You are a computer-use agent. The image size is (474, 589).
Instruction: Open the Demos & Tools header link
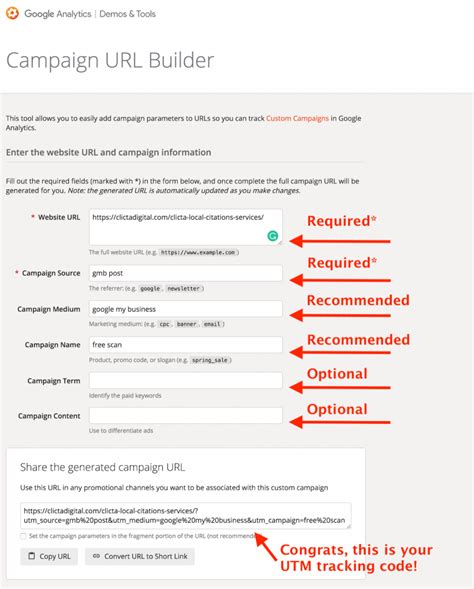pos(127,14)
